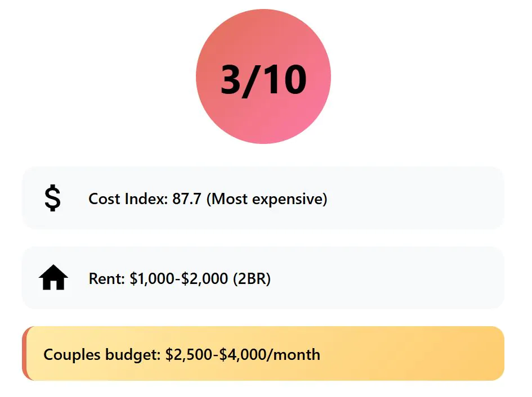Image resolution: width=532 pixels, height=397 pixels.
Task: Click the (2BR) bedroom label
Action: [x=252, y=279]
